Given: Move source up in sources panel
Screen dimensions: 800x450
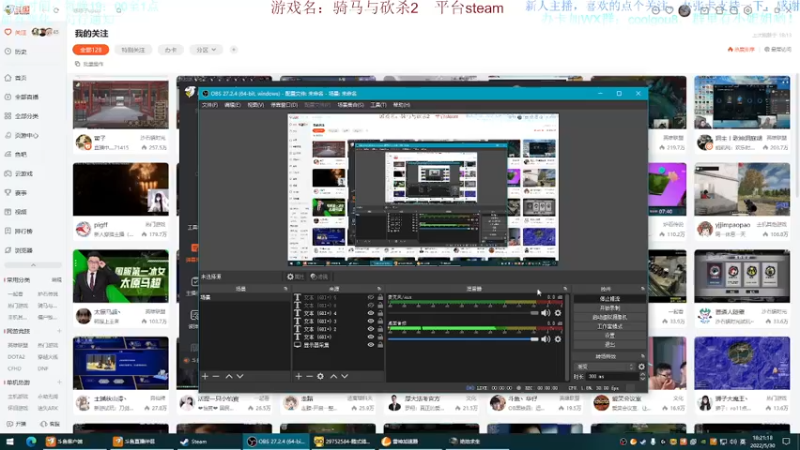Looking at the screenshot, I should click(x=334, y=377).
